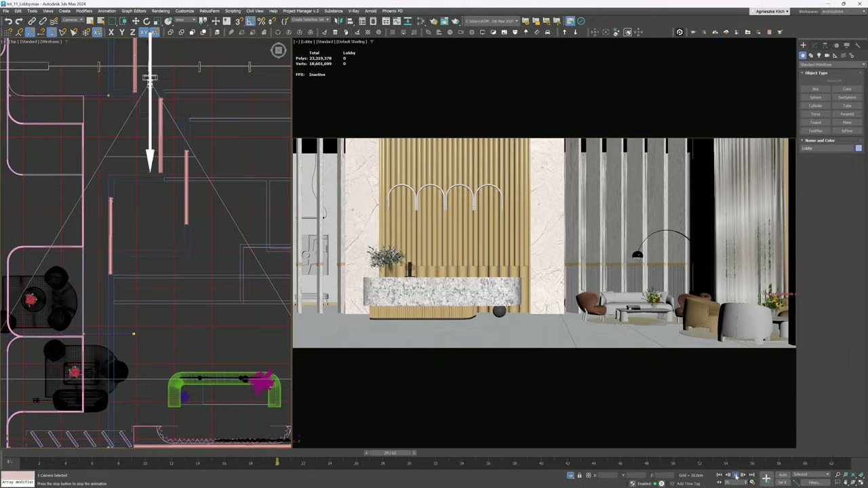
Task: Open the Create Selection Set dropdown
Action: 311,21
